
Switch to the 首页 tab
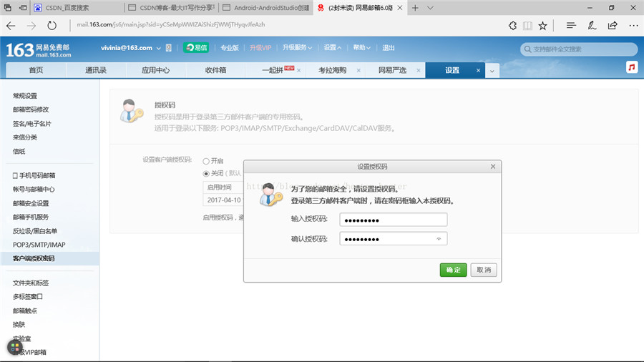click(36, 70)
